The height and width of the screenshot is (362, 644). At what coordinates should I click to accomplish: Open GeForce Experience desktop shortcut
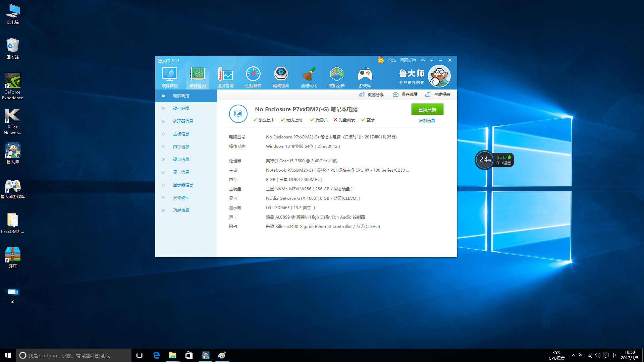(x=13, y=86)
